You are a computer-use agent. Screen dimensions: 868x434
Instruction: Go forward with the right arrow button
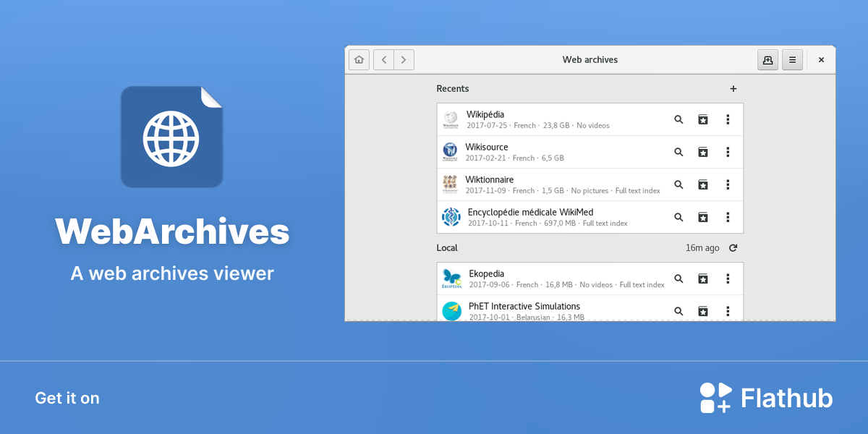tap(404, 60)
